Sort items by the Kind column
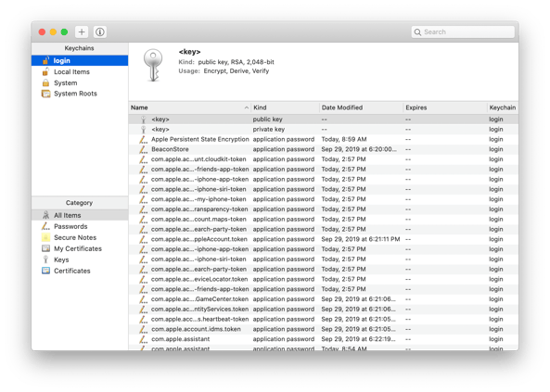Image resolution: width=550 pixels, height=392 pixels. click(x=285, y=107)
